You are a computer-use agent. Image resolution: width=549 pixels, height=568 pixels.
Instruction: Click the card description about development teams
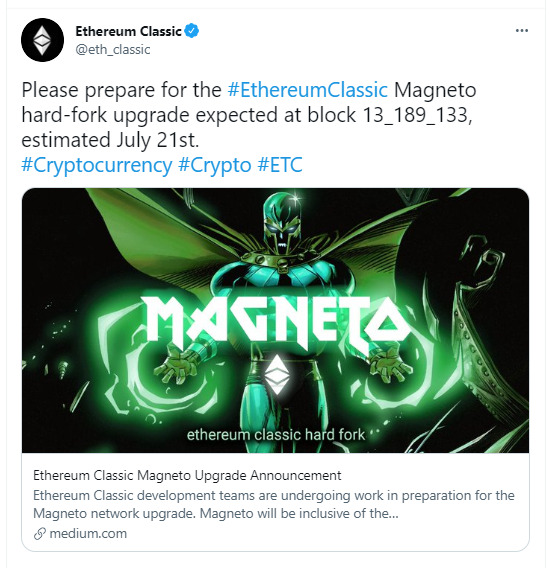click(274, 504)
